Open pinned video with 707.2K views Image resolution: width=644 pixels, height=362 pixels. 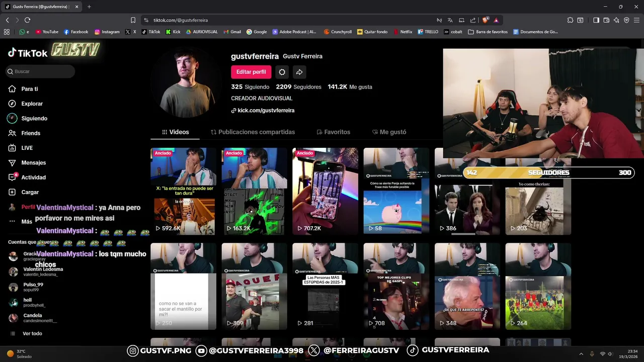325,191
